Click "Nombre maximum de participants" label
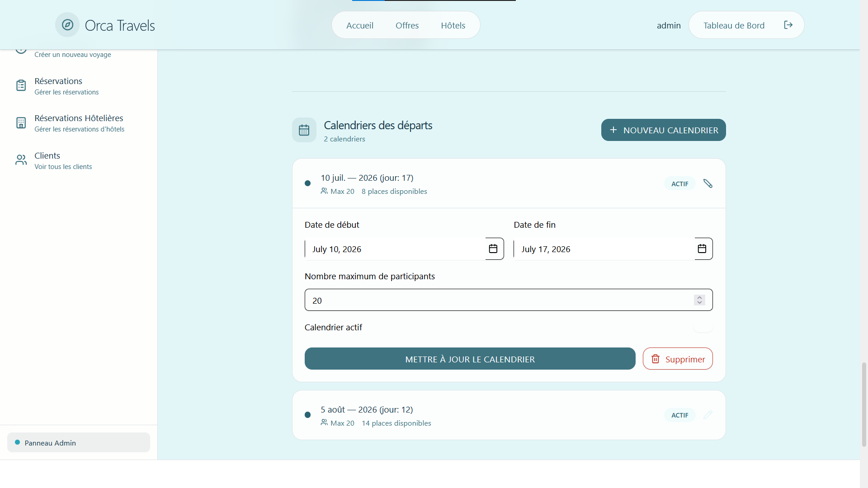The width and height of the screenshot is (868, 488). [x=369, y=276]
